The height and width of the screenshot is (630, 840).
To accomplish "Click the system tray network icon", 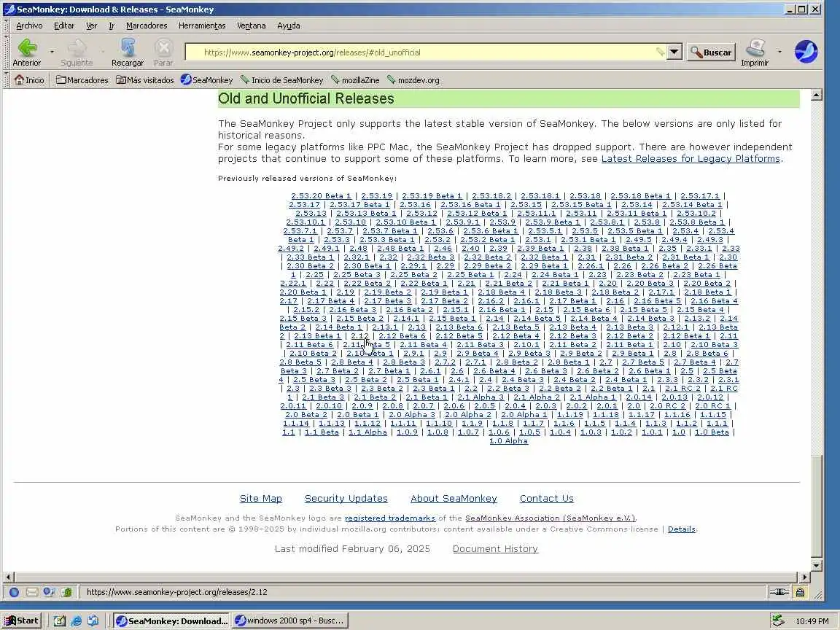I will click(x=777, y=621).
